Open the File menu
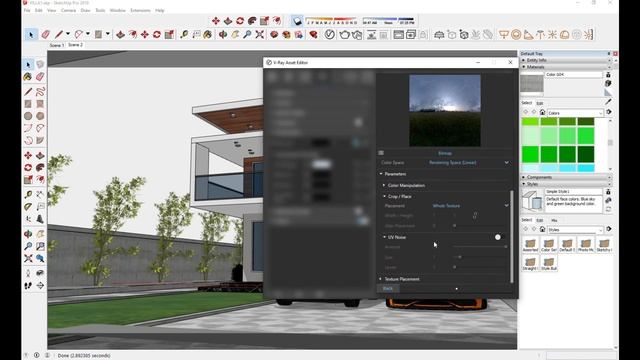Screen dimensions: 640x360 point(27,10)
